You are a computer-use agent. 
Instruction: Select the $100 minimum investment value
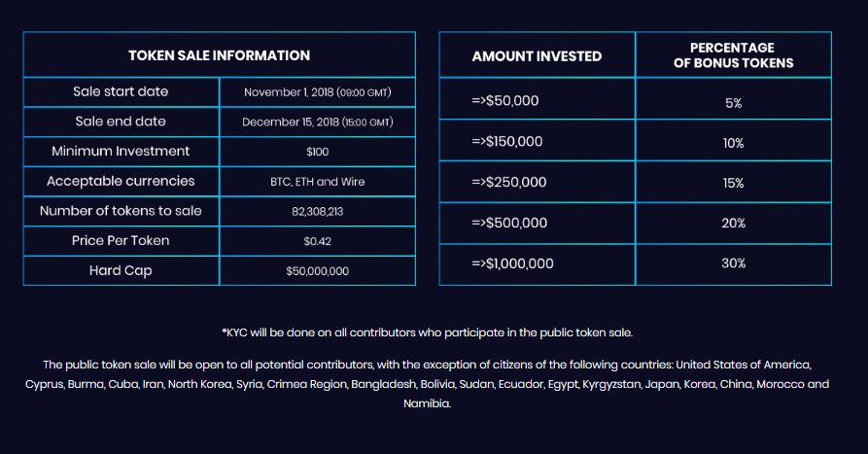tap(317, 152)
